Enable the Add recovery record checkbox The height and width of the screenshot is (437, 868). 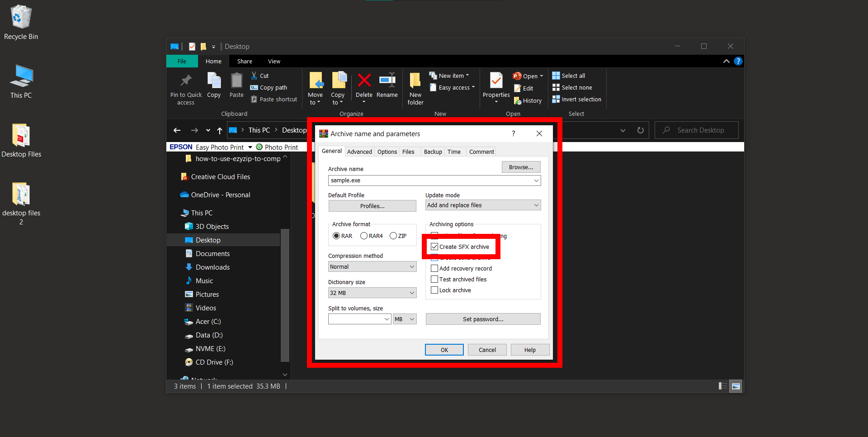pos(434,268)
